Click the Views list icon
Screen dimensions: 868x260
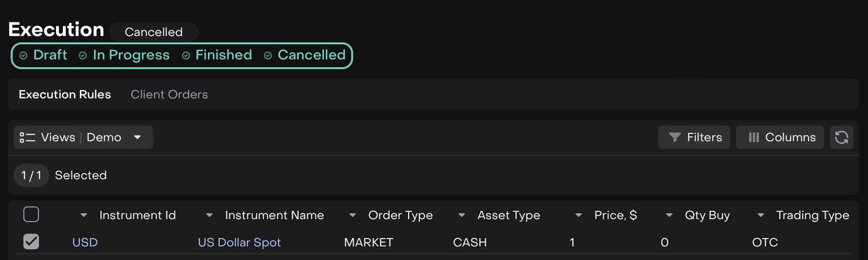(27, 138)
